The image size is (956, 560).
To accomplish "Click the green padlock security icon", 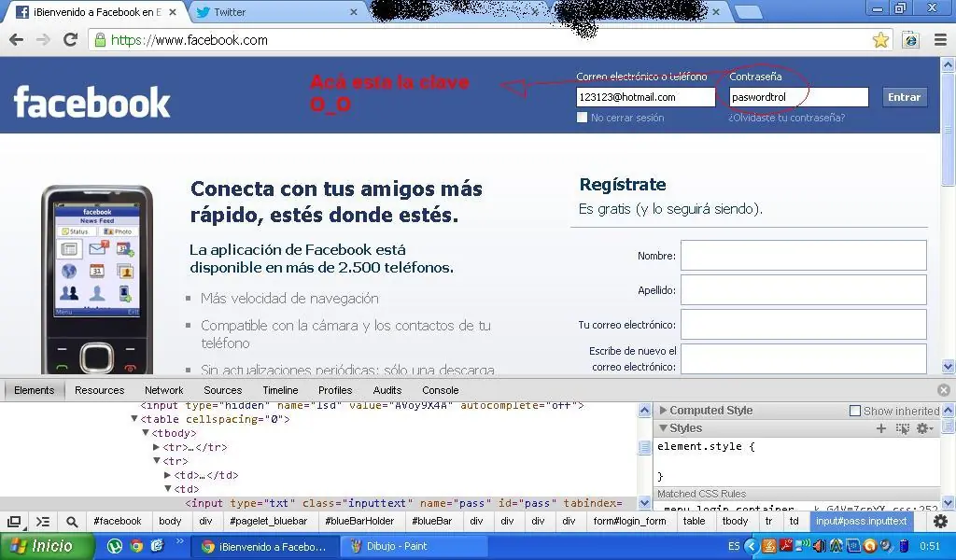I will pos(100,40).
